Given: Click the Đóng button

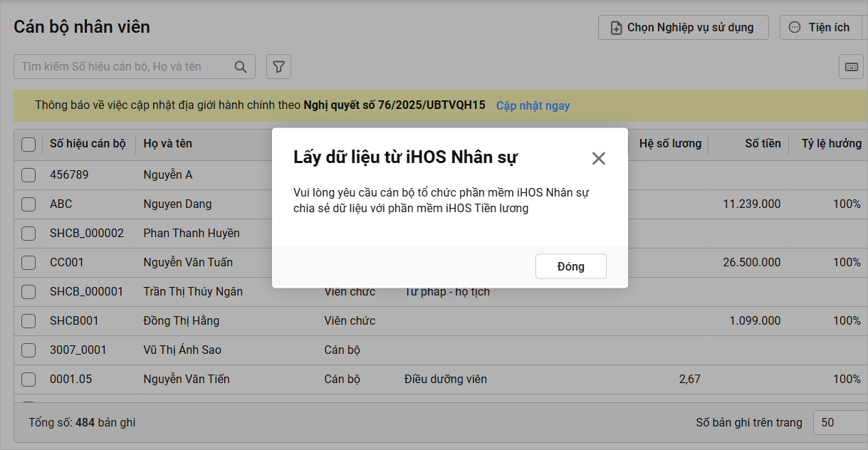Looking at the screenshot, I should coord(571,266).
